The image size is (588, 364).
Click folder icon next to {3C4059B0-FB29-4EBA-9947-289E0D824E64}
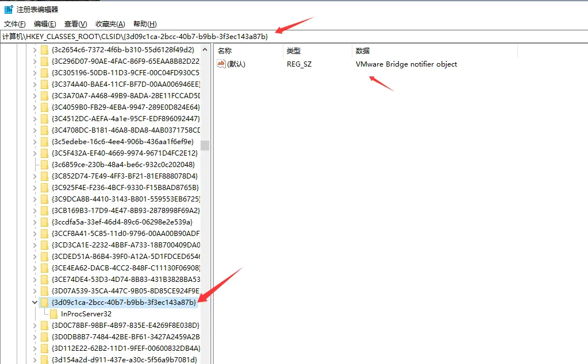(x=44, y=107)
